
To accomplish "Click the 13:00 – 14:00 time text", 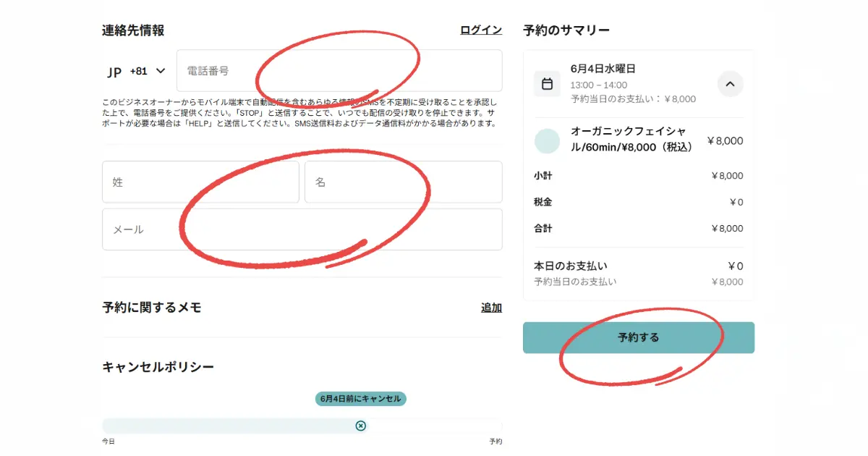I will click(599, 85).
